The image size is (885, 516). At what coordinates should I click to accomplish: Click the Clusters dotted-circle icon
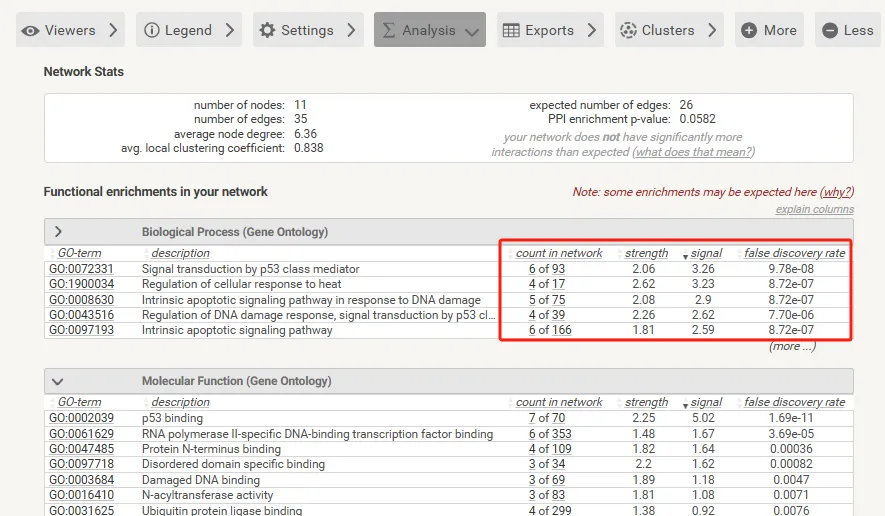(627, 30)
